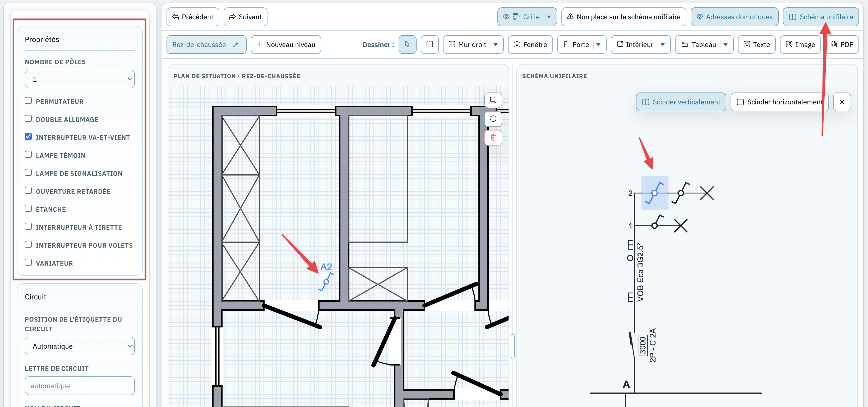
Task: Toggle Schéma unifilaire panel button
Action: click(821, 17)
